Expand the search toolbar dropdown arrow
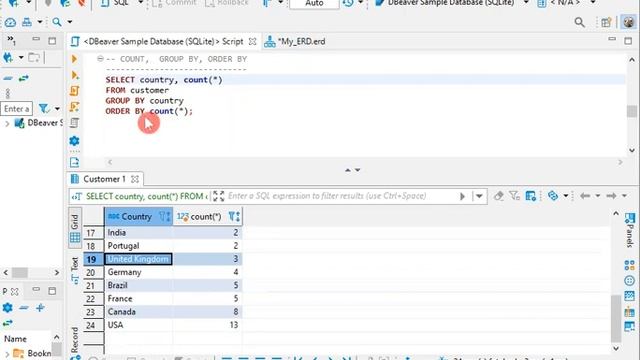 [70, 22]
